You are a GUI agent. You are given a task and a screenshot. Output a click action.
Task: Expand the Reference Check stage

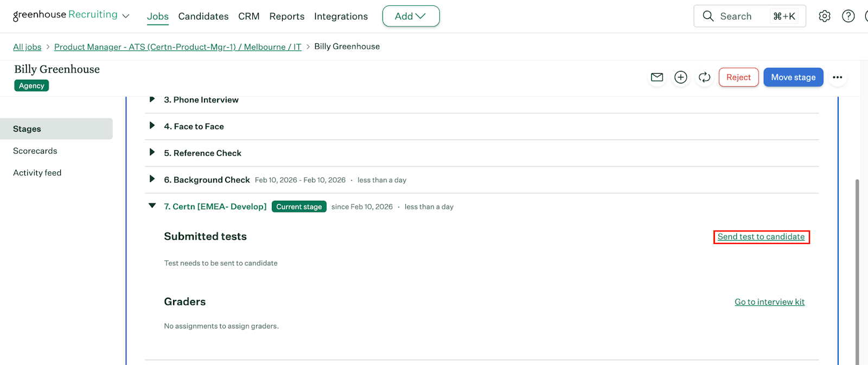(x=152, y=152)
